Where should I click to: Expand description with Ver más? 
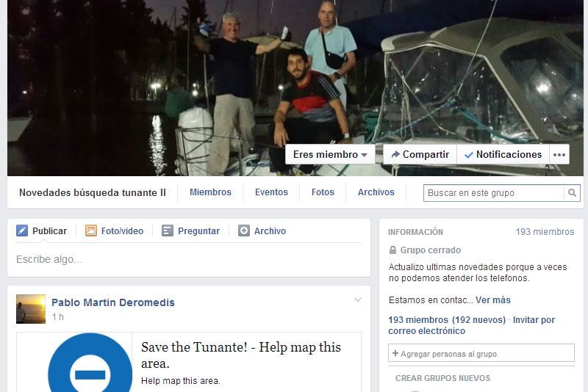click(x=493, y=300)
